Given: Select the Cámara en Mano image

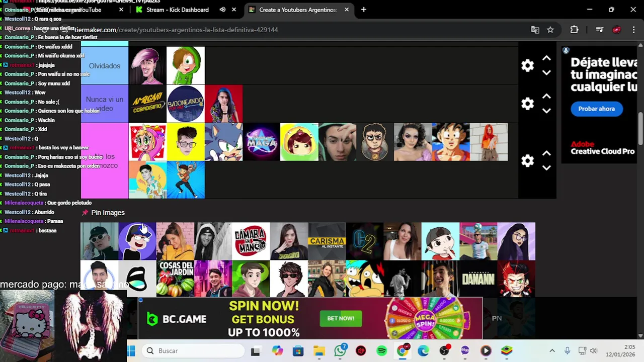Looking at the screenshot, I should 251,241.
